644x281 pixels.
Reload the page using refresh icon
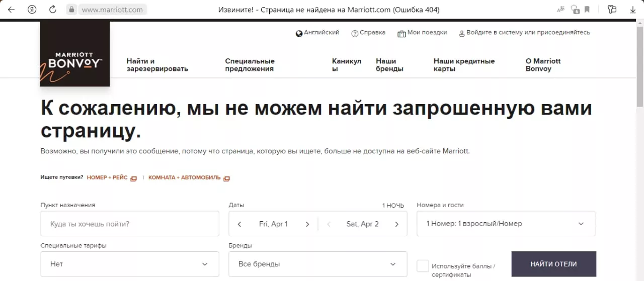(52, 10)
